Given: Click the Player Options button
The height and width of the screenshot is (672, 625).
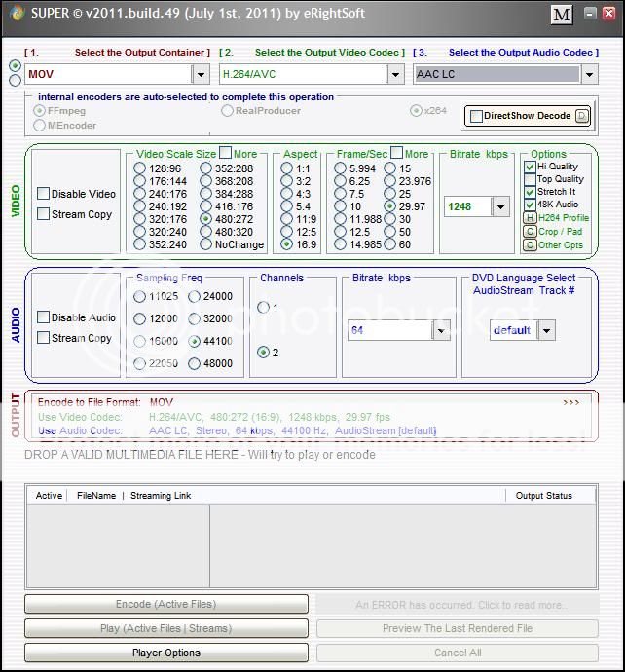Looking at the screenshot, I should pos(165,653).
